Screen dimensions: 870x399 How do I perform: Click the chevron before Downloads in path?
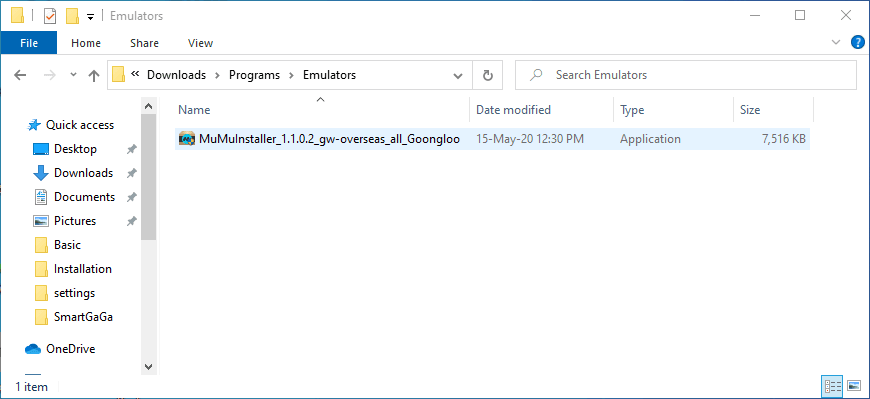[134, 74]
